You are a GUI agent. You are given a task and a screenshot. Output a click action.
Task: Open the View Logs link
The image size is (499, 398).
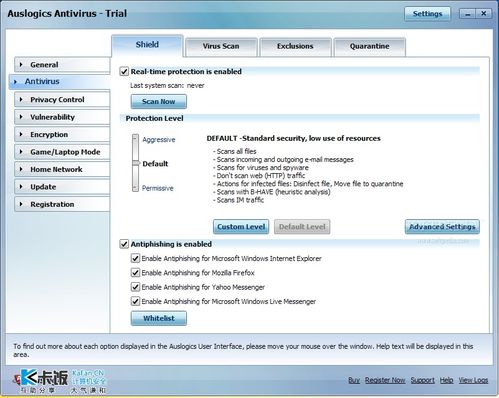click(473, 380)
